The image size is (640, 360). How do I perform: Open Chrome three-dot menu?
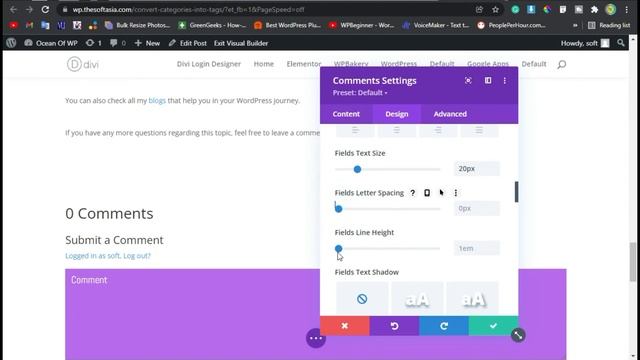[627, 9]
